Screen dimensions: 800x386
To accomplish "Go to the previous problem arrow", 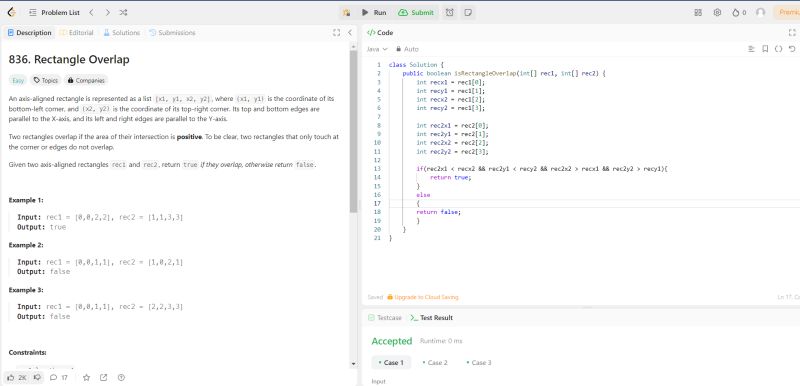I will 91,12.
